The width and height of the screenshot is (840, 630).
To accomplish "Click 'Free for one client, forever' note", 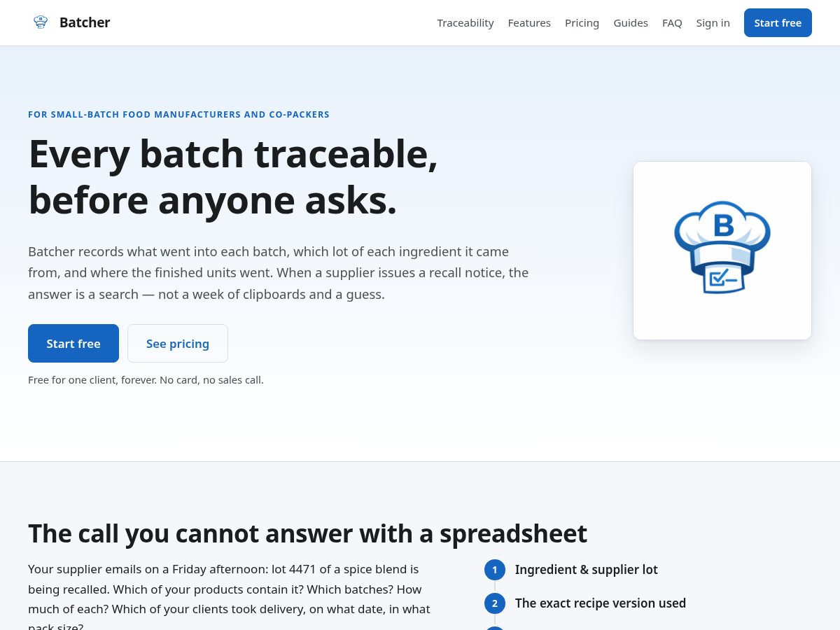I will tap(146, 380).
